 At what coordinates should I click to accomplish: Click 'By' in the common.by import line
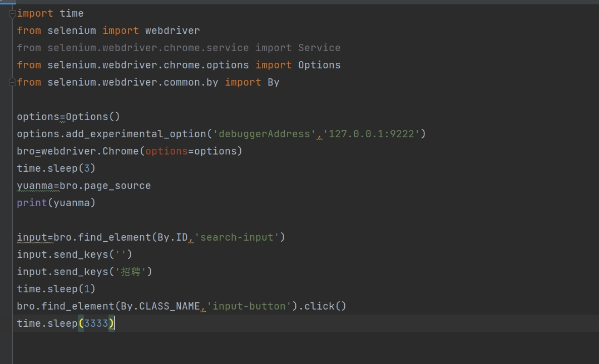coord(274,82)
